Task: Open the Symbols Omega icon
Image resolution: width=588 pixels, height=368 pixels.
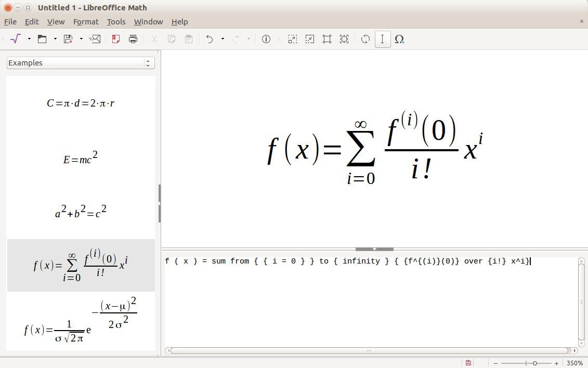Action: (x=399, y=39)
